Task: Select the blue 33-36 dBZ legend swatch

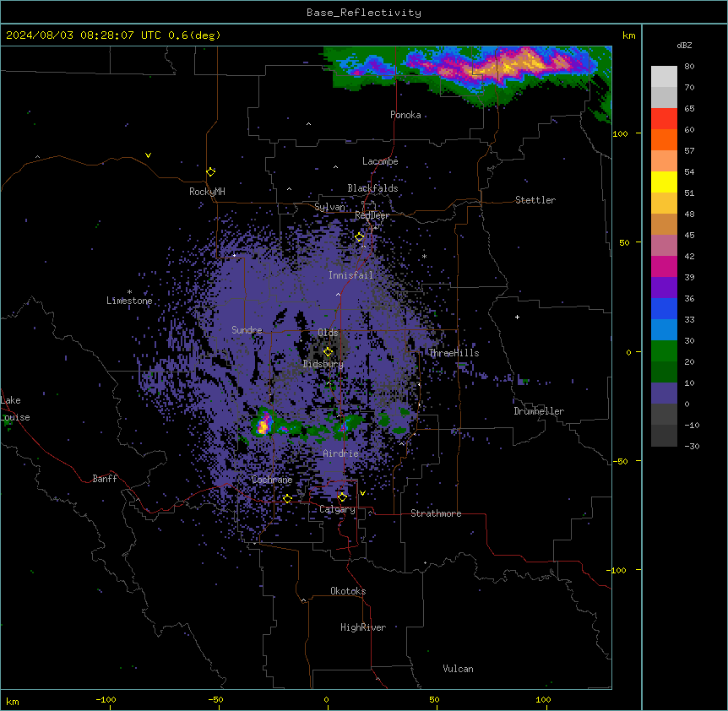Action: (664, 308)
